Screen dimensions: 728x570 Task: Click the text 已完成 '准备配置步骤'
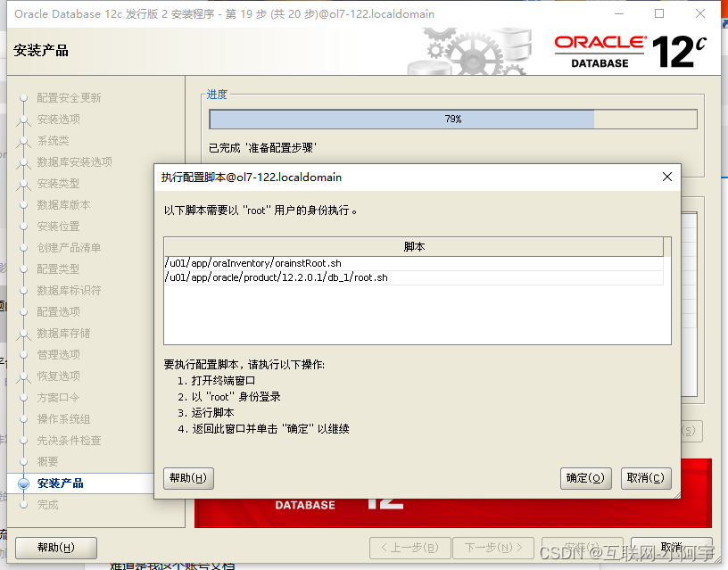pos(263,148)
